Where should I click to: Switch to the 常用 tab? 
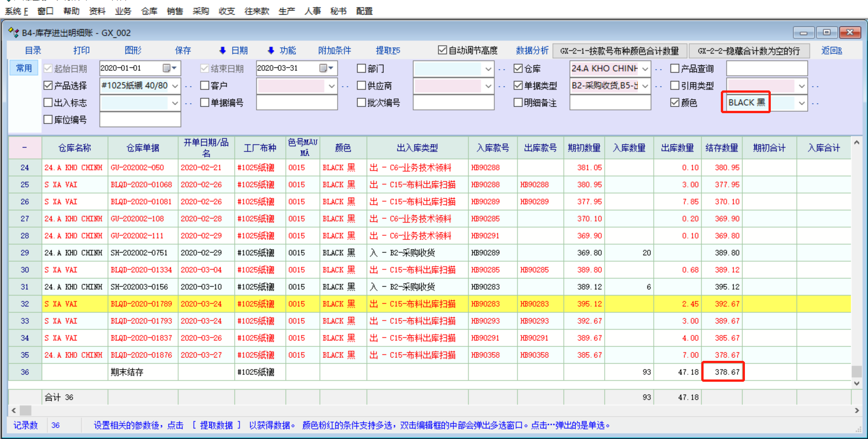click(24, 68)
